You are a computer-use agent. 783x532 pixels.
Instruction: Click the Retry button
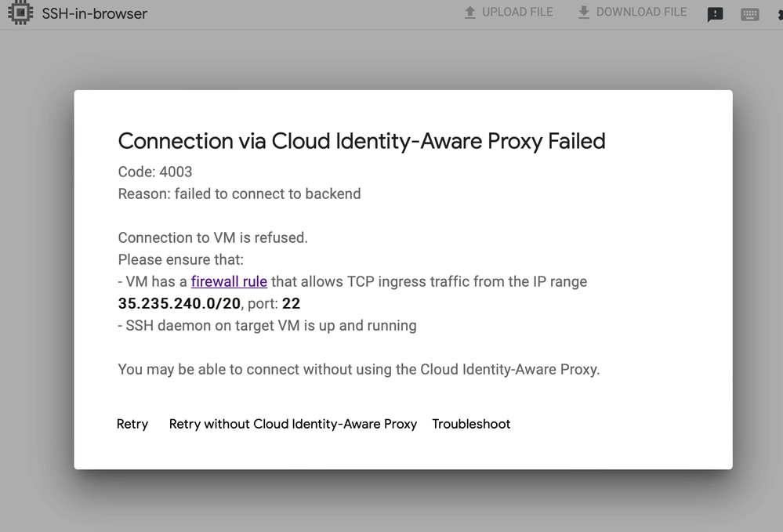pos(132,424)
